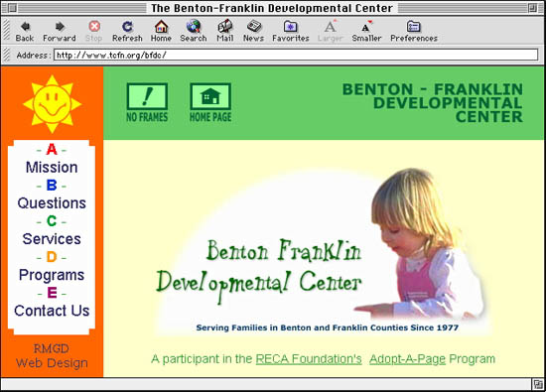Screen dimensions: 546x392
Task: Open the Services page link
Action: point(52,239)
